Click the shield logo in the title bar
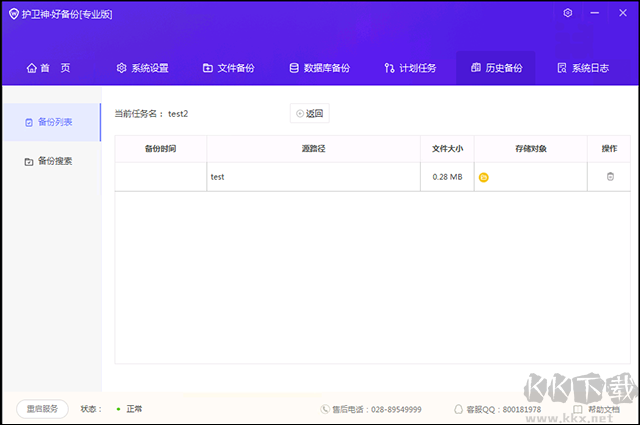Image resolution: width=640 pixels, height=425 pixels. pyautogui.click(x=13, y=14)
